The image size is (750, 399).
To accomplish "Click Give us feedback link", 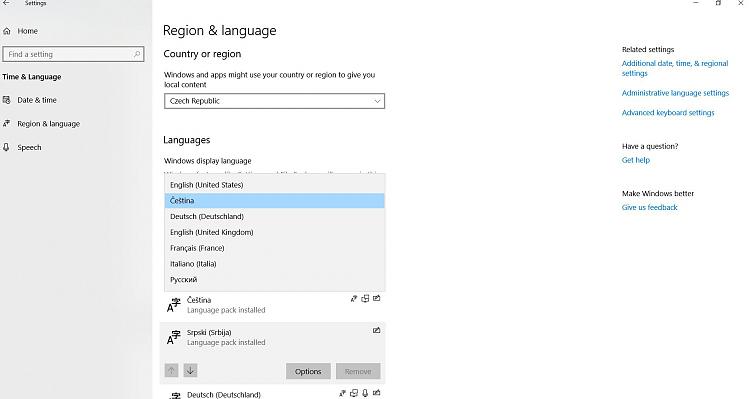I will 650,208.
